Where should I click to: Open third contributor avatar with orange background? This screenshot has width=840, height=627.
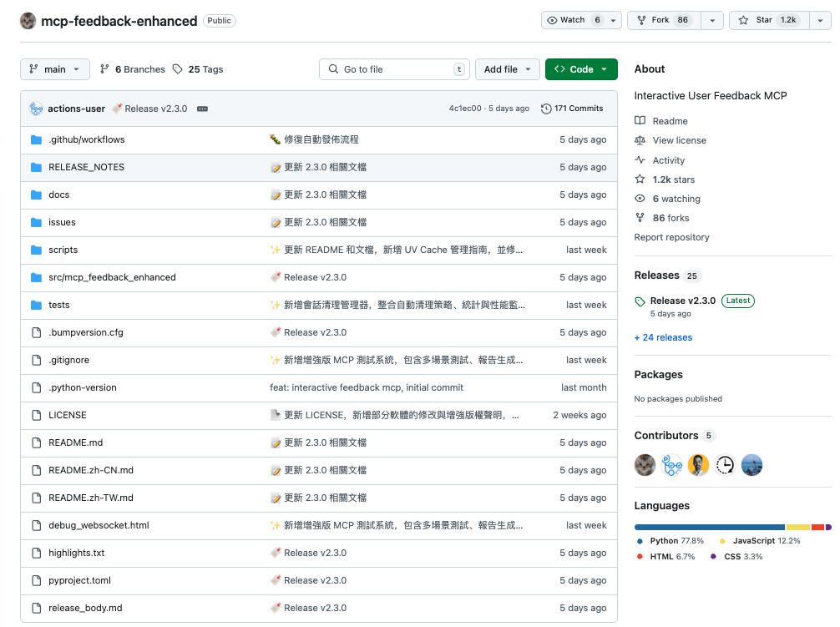699,465
